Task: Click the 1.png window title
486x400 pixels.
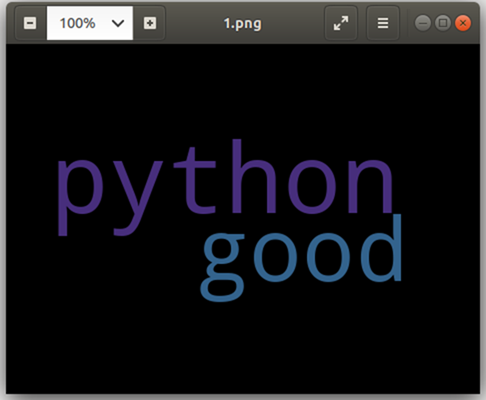Action: tap(242, 24)
